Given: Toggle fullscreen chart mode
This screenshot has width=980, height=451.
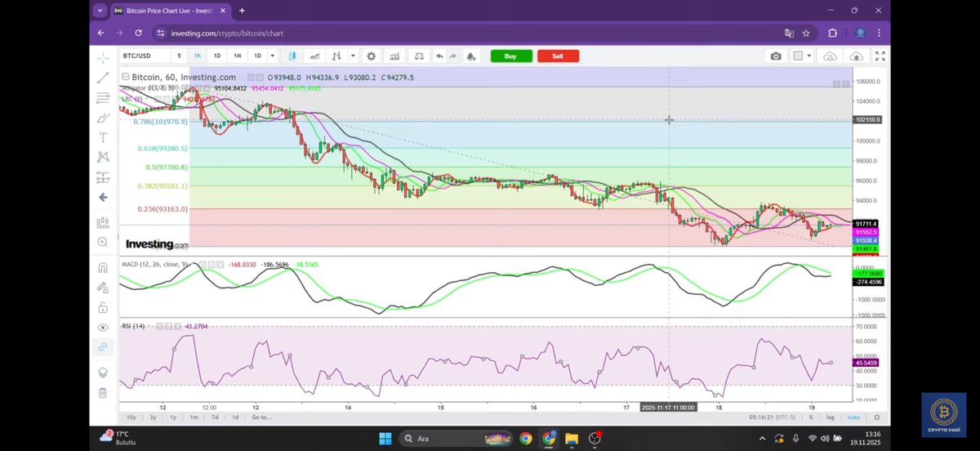Looking at the screenshot, I should (880, 56).
